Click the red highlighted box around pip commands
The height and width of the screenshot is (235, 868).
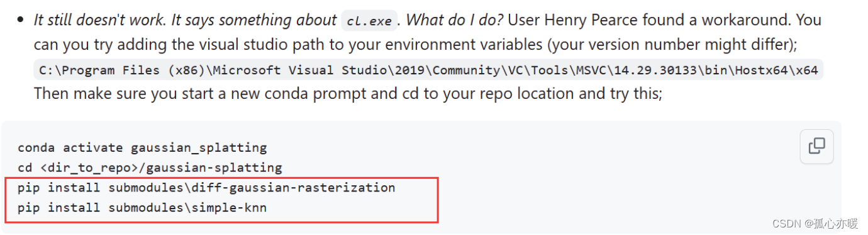click(x=221, y=200)
